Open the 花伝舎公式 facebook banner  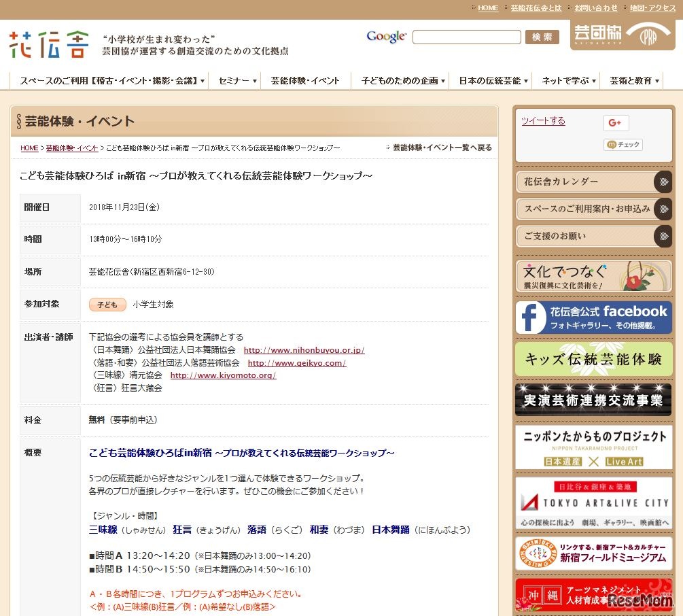tap(594, 317)
